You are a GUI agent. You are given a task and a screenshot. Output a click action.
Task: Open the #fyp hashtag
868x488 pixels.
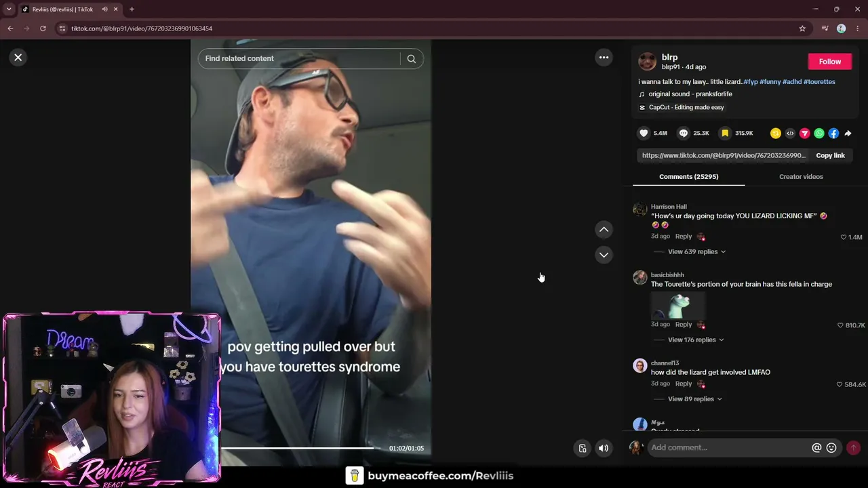pos(751,82)
